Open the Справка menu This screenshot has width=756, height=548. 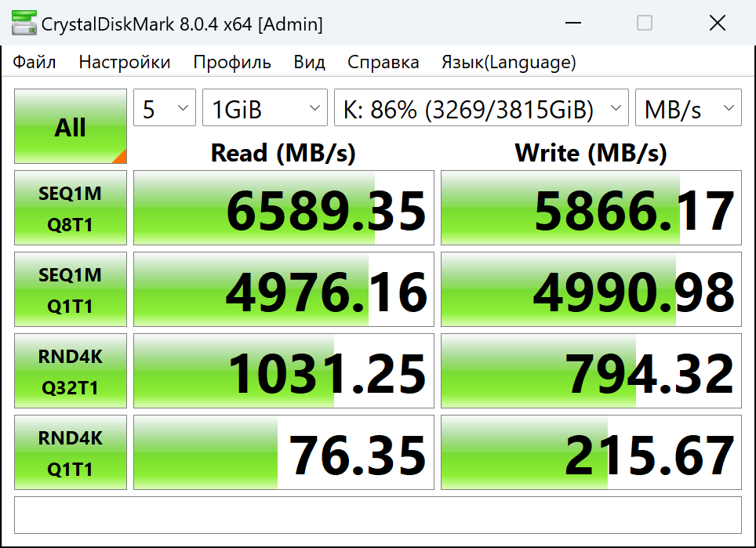383,62
